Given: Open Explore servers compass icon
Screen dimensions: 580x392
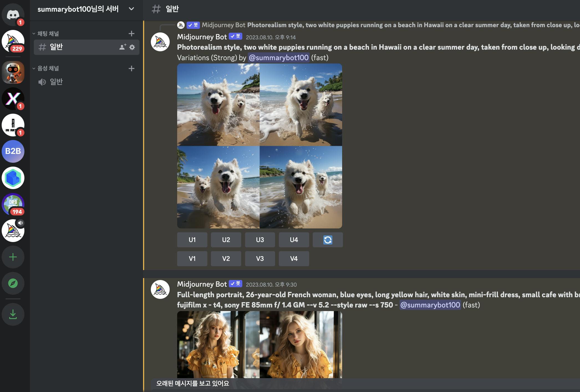Looking at the screenshot, I should [13, 283].
